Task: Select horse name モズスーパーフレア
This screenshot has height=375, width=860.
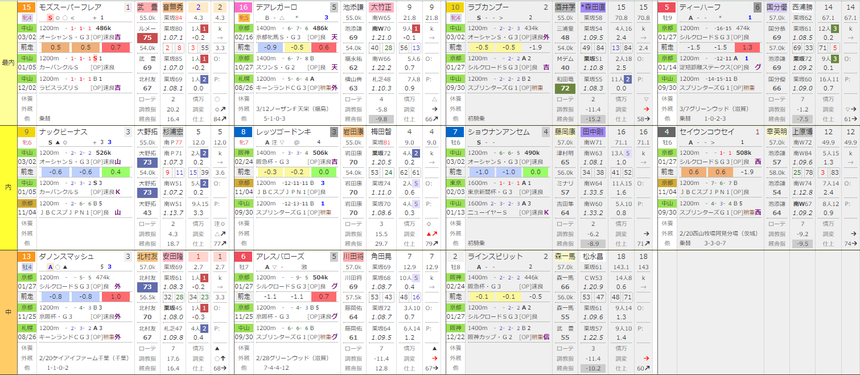Action: coord(67,8)
